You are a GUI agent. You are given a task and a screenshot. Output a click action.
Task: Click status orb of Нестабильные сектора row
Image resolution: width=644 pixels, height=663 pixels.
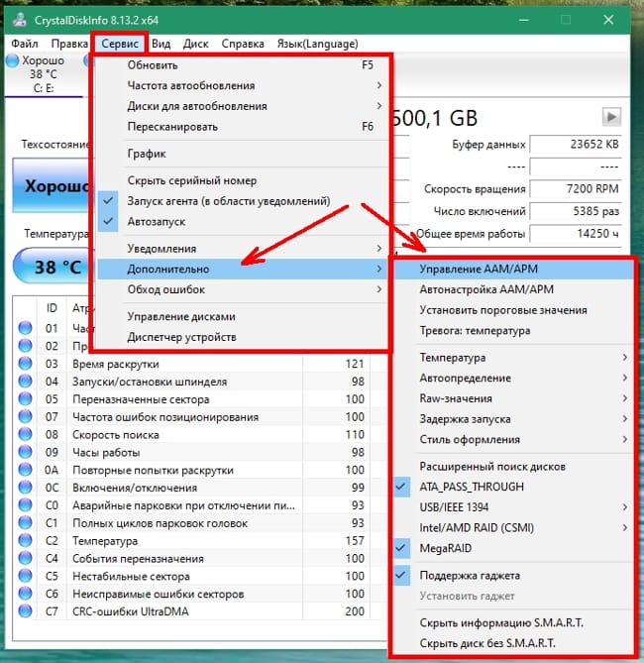pyautogui.click(x=26, y=576)
